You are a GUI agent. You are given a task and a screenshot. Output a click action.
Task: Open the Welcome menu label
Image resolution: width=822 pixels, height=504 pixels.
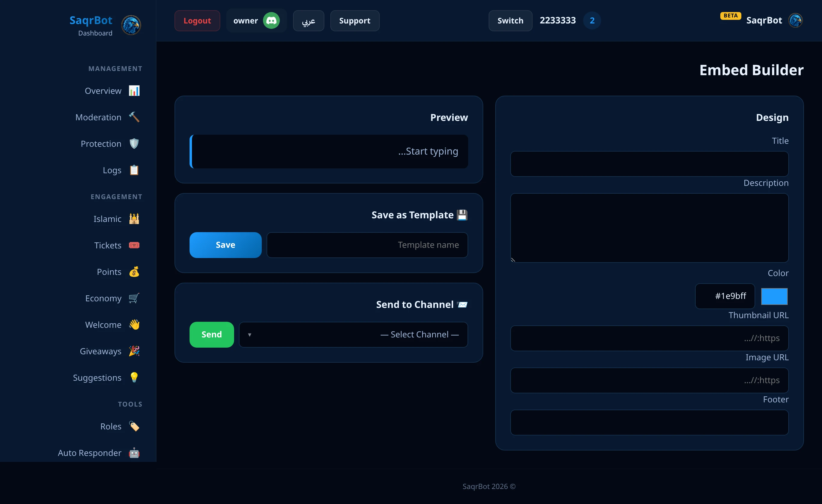(104, 325)
